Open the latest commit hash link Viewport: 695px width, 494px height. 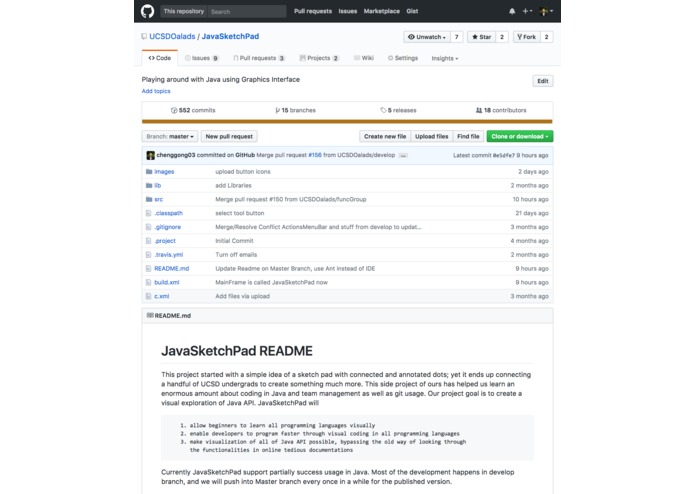point(504,156)
